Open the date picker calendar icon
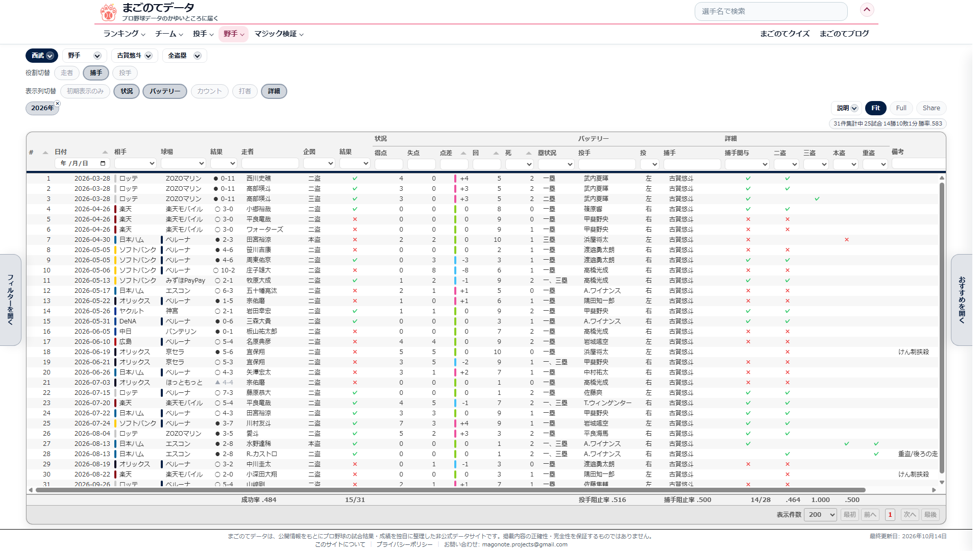This screenshot has width=980, height=551. 103,164
